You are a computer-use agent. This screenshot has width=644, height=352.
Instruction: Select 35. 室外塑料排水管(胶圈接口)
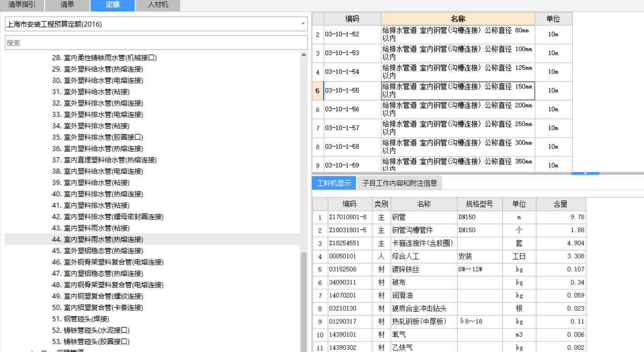click(98, 137)
